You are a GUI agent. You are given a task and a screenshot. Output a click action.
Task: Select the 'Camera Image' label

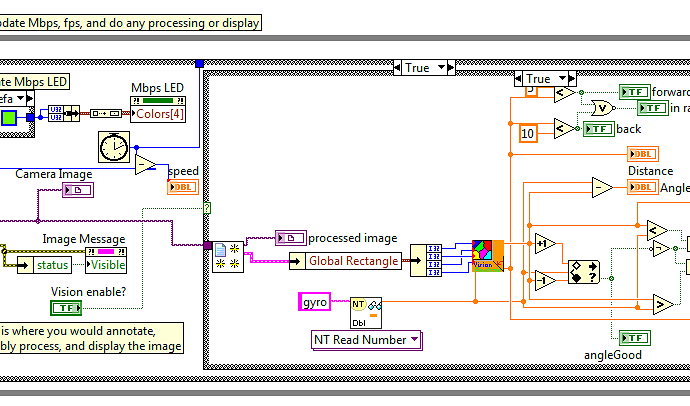pyautogui.click(x=54, y=174)
